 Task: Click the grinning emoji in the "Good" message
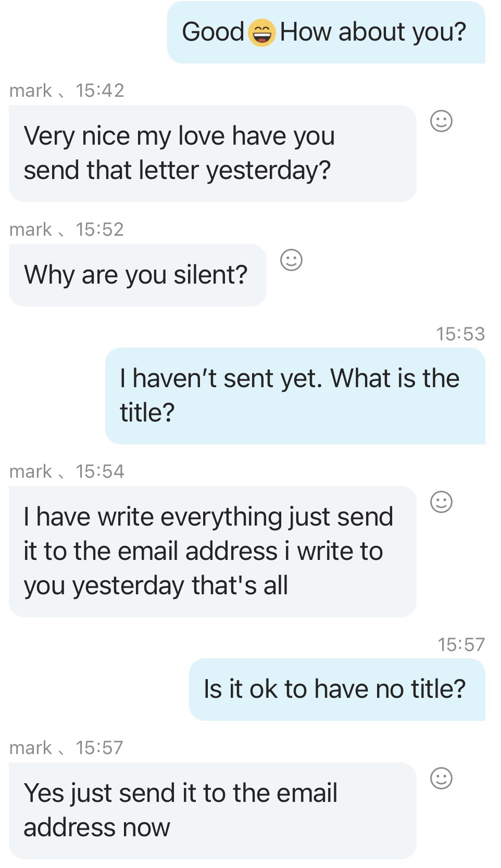point(261,32)
